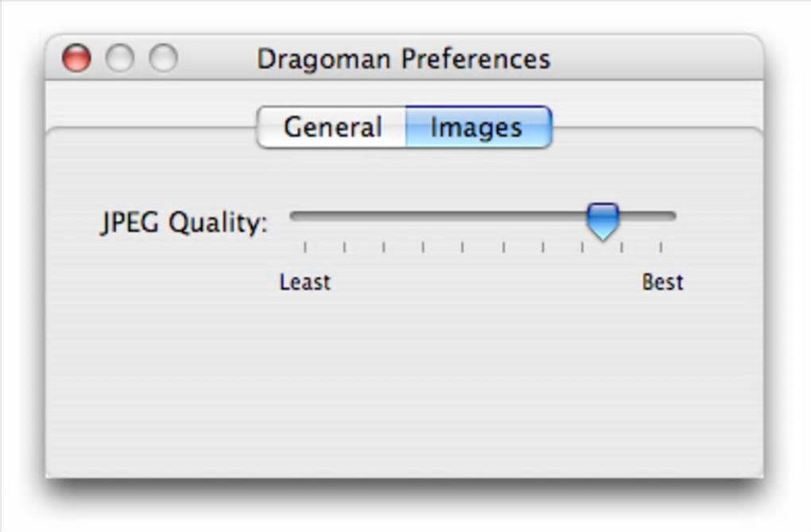Click the Least label under the slider
Screen dimensions: 811x532
(305, 282)
